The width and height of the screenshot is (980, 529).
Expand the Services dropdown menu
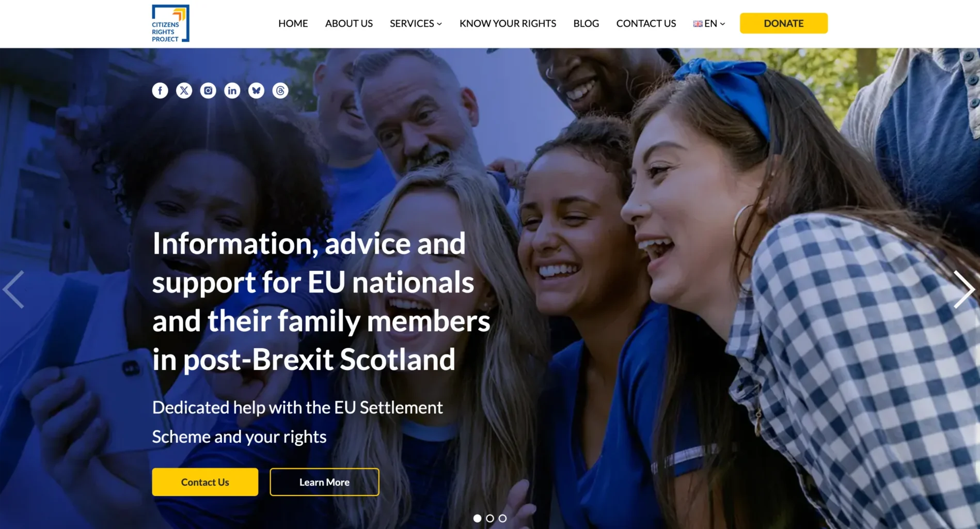point(416,23)
